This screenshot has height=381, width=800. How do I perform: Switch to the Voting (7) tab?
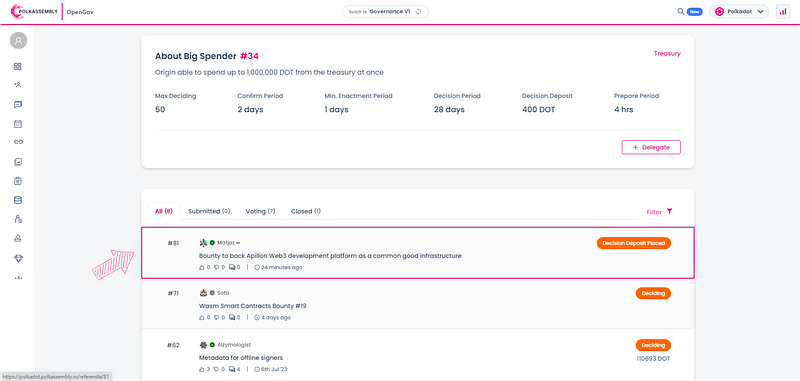260,211
